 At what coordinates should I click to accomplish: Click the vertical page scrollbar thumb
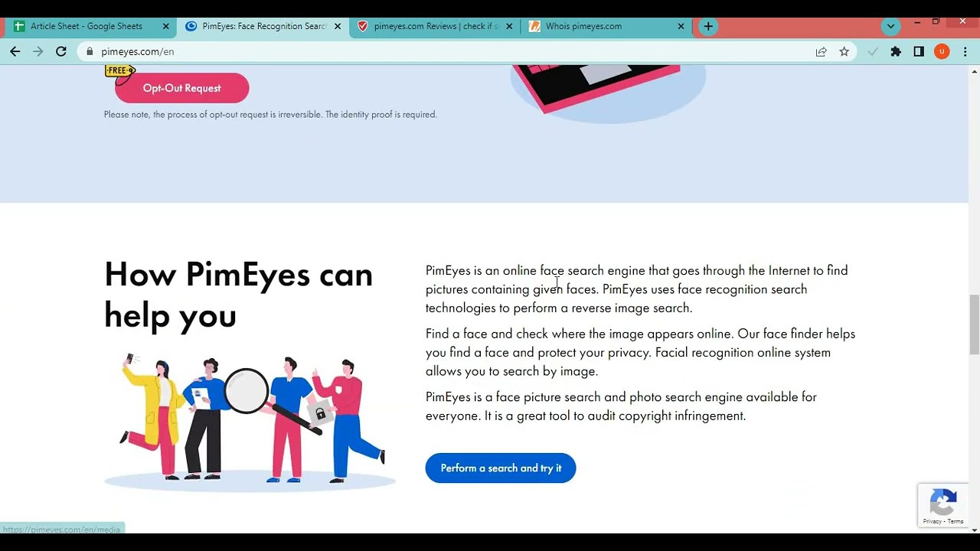click(x=974, y=324)
